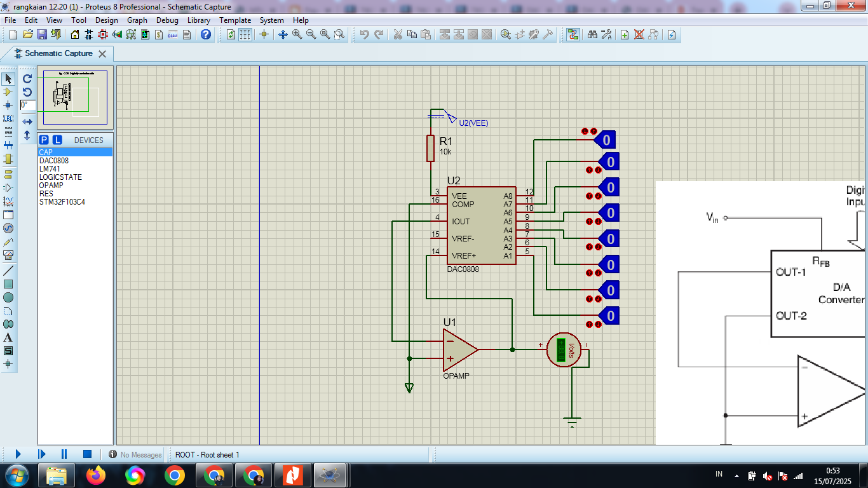Create a new project with the toolbar icon

point(13,34)
